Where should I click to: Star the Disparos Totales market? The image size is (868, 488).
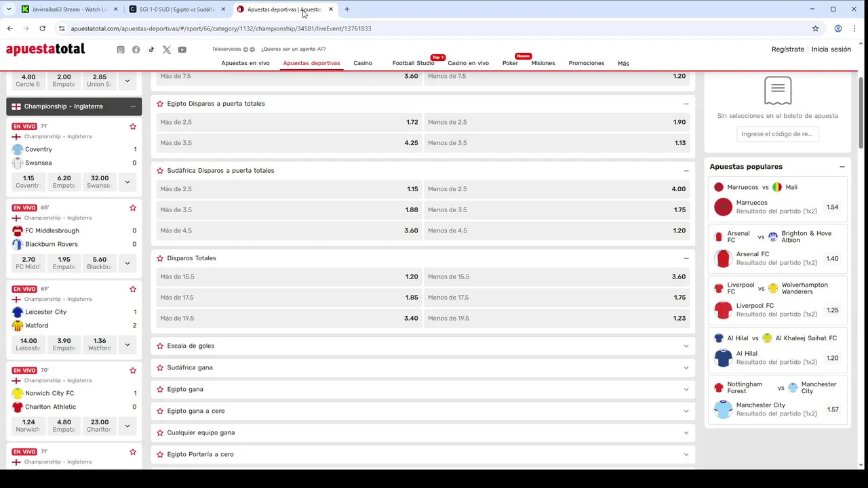160,258
